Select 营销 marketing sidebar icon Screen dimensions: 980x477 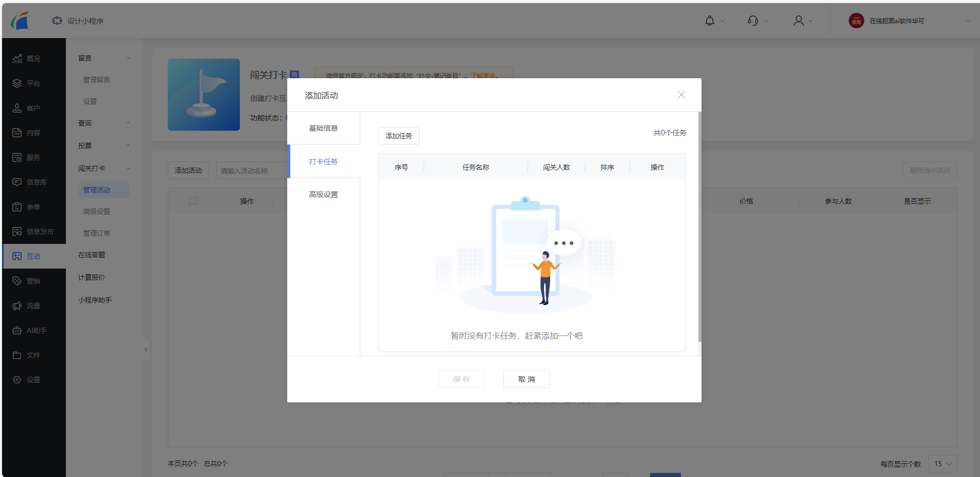tap(33, 281)
